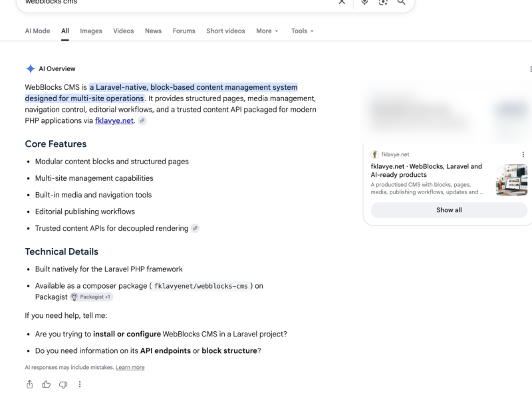This screenshot has width=532, height=399.
Task: Click "Trusted content APIs for decoupled rendering"
Action: click(x=112, y=228)
